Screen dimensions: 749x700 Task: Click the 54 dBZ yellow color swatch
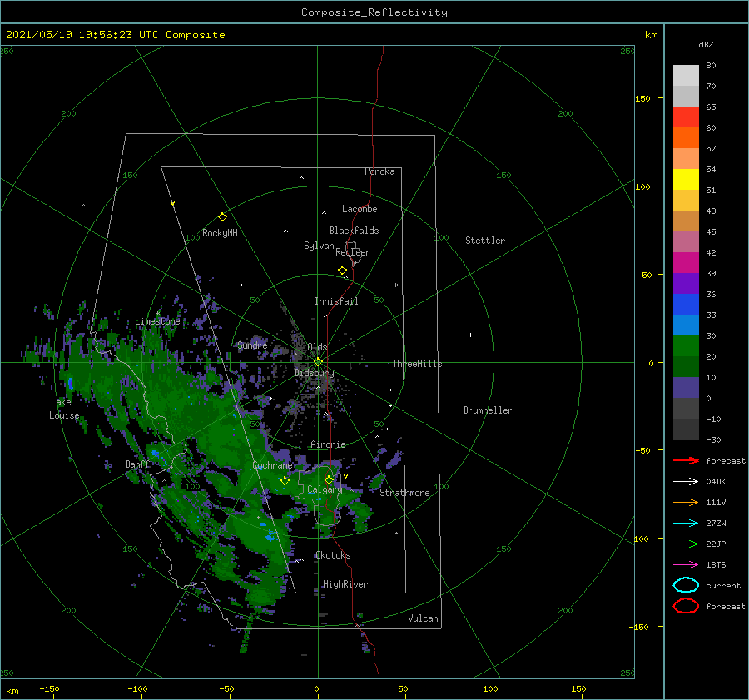click(686, 179)
